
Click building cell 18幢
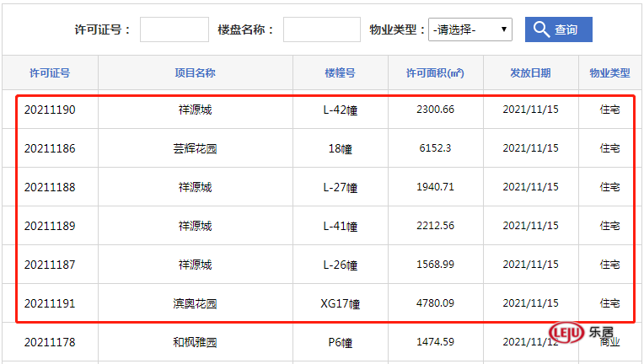click(340, 148)
